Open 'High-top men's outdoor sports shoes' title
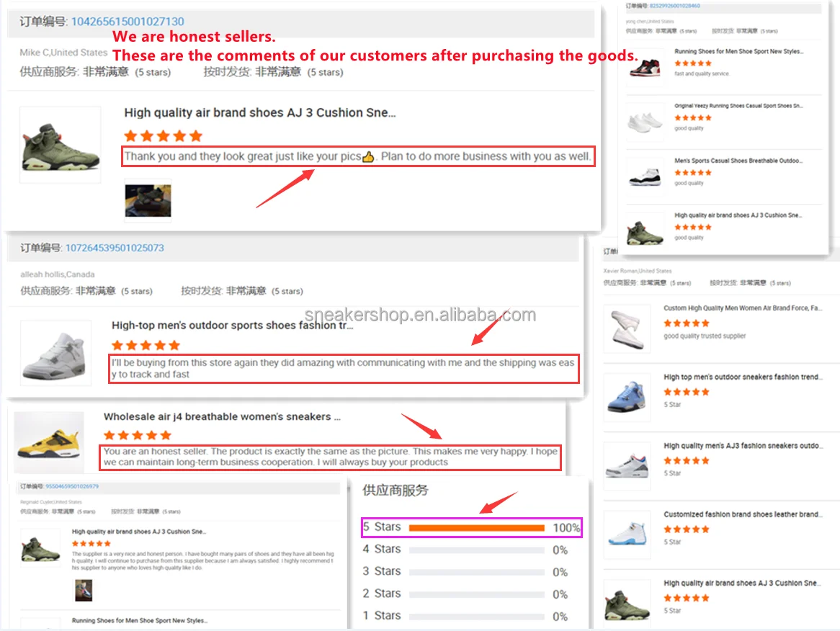 [233, 325]
